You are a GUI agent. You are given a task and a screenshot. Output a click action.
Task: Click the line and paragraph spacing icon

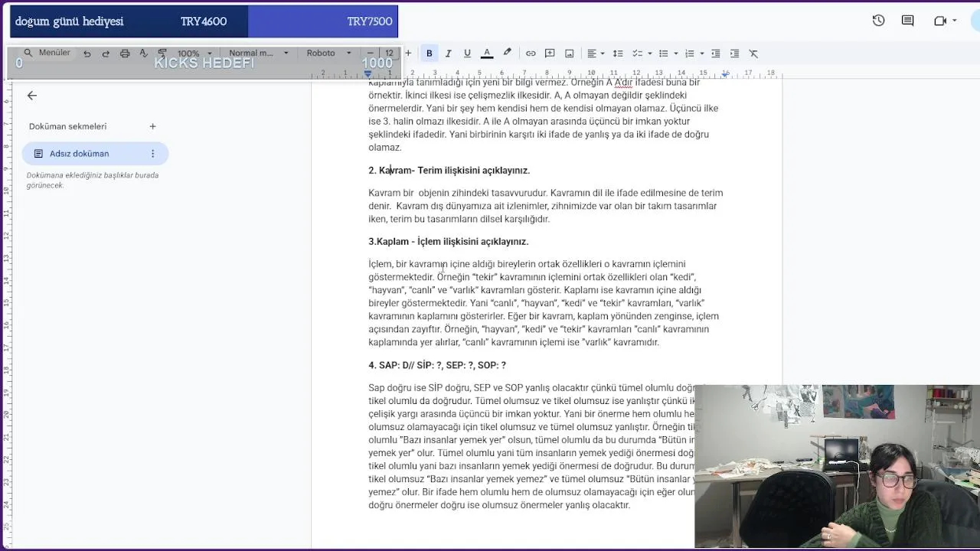pos(618,54)
